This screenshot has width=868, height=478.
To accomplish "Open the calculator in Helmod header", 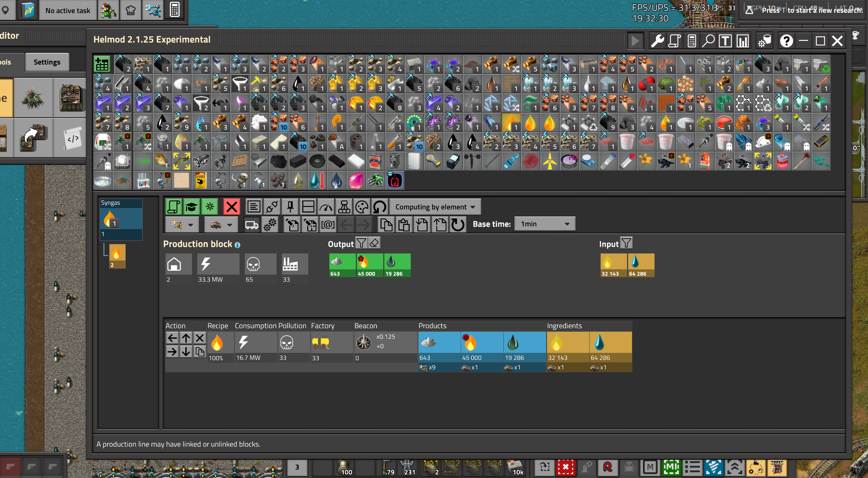I will point(692,41).
